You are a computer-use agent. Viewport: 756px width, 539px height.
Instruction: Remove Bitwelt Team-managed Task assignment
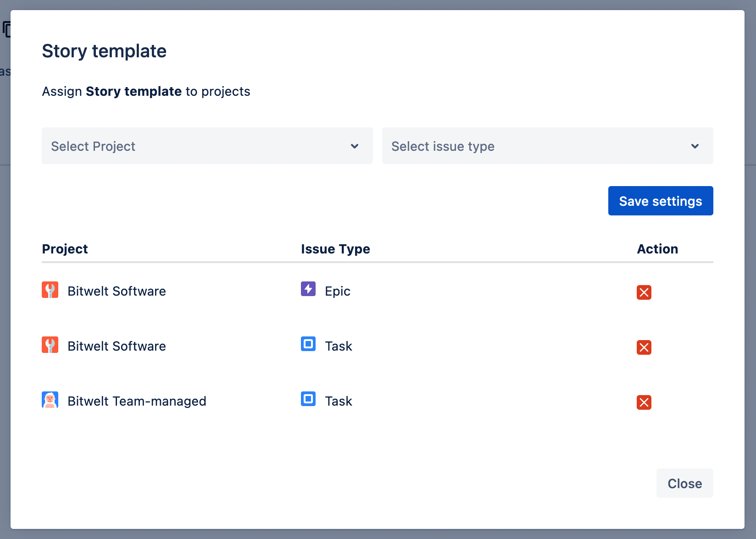pos(644,402)
